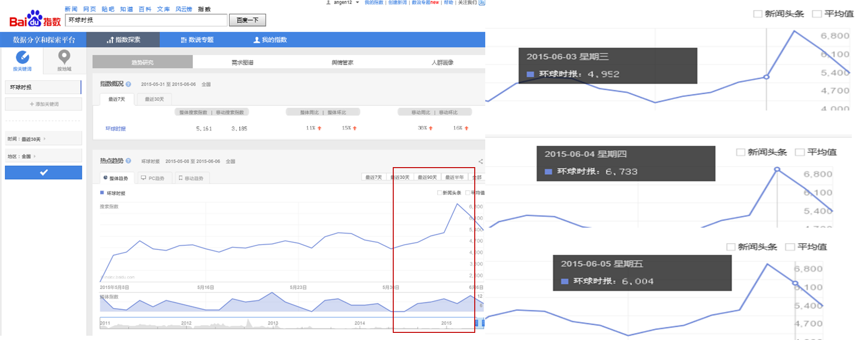Expand the 地区：全国 selector
The height and width of the screenshot is (340, 868).
43,156
